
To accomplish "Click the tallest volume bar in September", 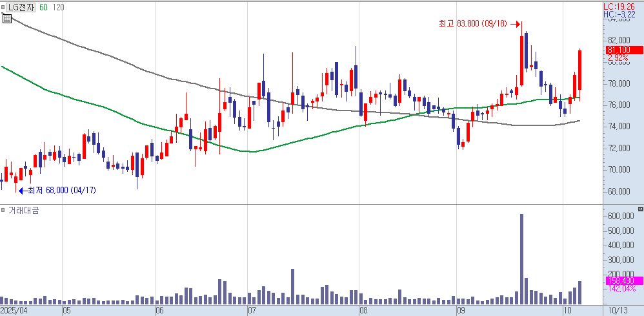I will pos(521,258).
